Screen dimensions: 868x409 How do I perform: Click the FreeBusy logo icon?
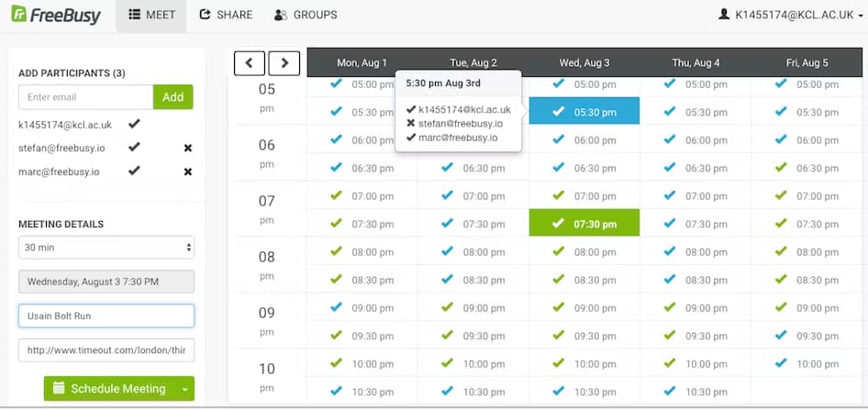click(17, 15)
